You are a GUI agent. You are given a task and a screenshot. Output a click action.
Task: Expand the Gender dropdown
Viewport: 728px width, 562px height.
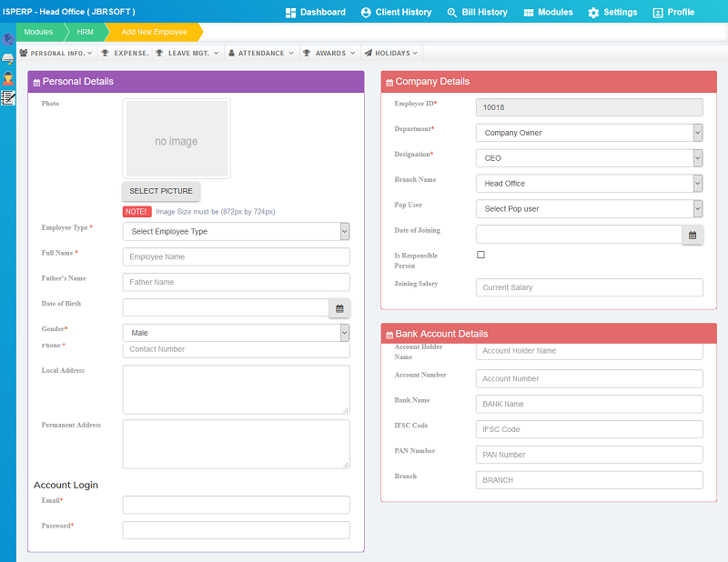tap(236, 333)
